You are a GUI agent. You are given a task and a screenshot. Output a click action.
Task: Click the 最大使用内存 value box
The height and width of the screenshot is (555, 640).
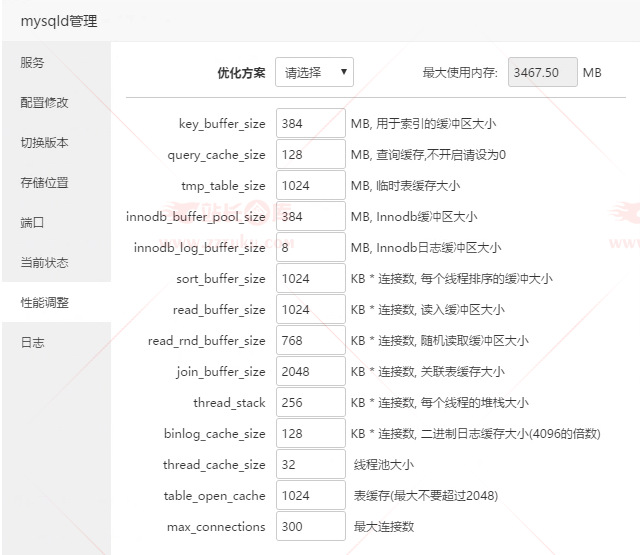coord(542,73)
